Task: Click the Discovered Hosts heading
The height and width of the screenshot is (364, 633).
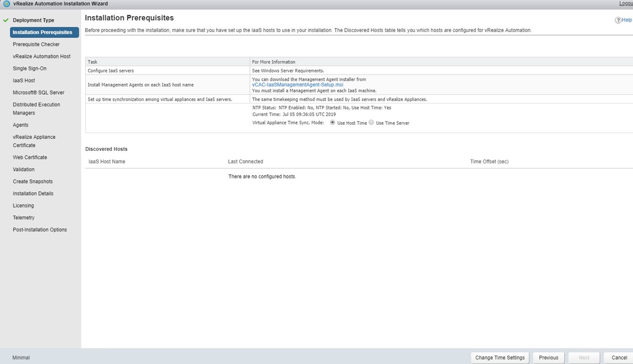Action: [106, 149]
